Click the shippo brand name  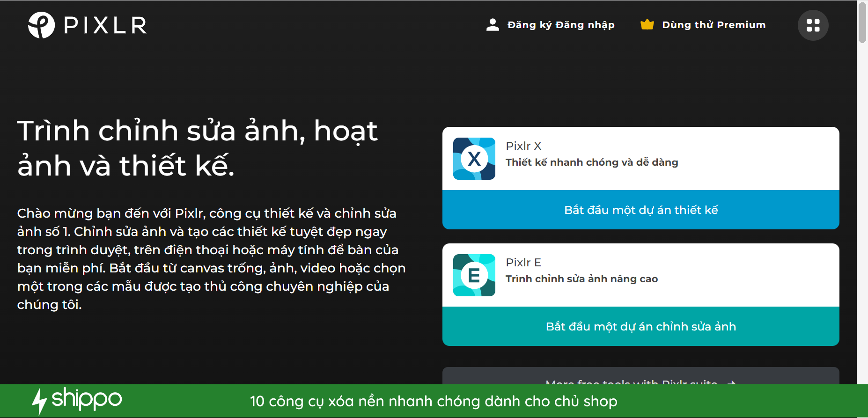coord(87,399)
